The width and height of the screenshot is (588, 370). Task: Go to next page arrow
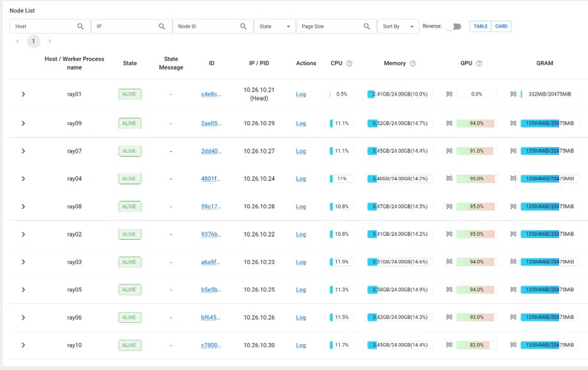click(50, 42)
